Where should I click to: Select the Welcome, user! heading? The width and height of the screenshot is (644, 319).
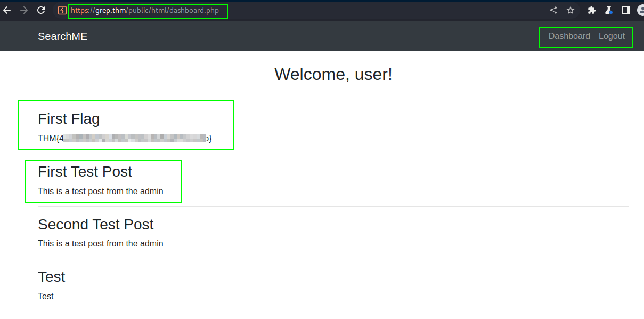333,74
